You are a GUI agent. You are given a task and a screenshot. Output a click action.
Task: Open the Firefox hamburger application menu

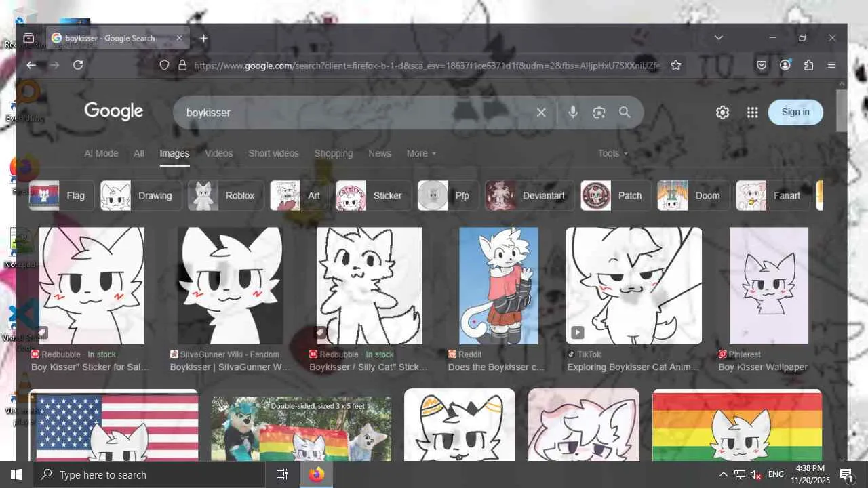click(x=832, y=65)
